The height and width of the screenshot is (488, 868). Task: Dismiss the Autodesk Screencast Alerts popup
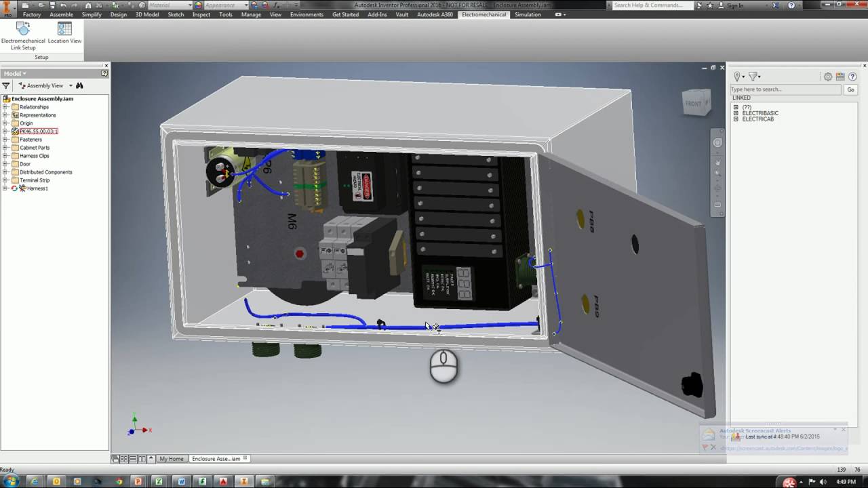[x=843, y=430]
